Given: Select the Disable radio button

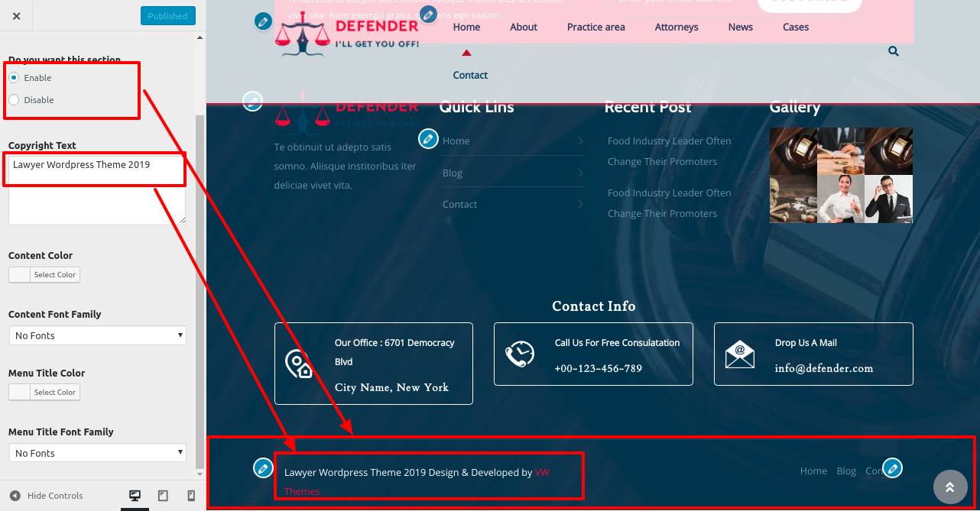Looking at the screenshot, I should 14,100.
